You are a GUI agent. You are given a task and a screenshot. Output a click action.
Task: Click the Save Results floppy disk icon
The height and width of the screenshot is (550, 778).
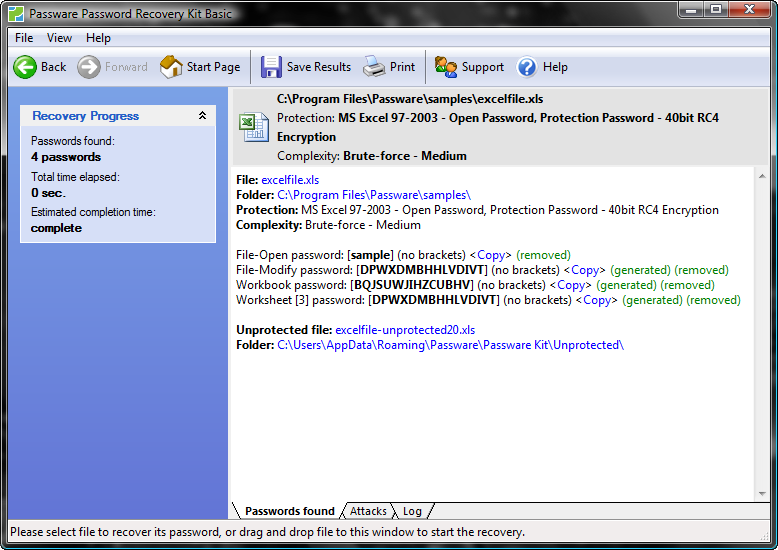(271, 67)
